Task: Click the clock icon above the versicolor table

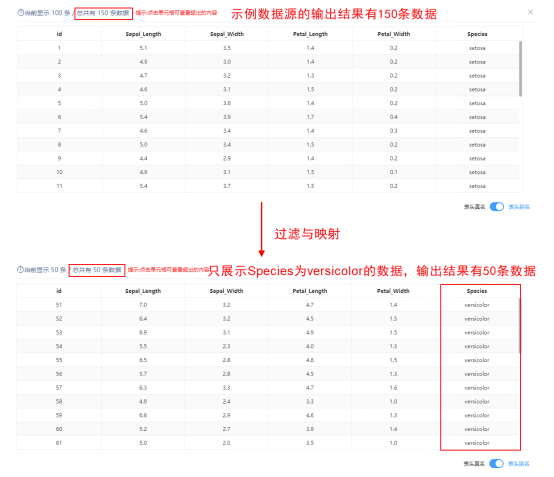Action: (20, 270)
